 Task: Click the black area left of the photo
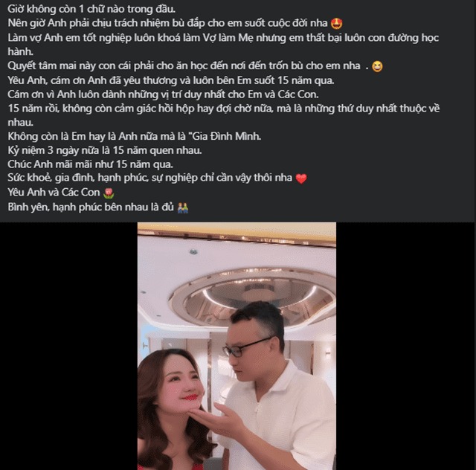coord(68,346)
